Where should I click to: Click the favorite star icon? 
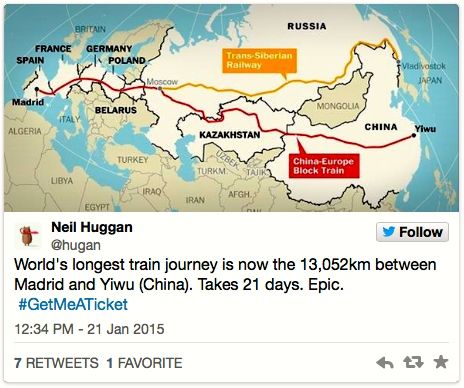441,362
